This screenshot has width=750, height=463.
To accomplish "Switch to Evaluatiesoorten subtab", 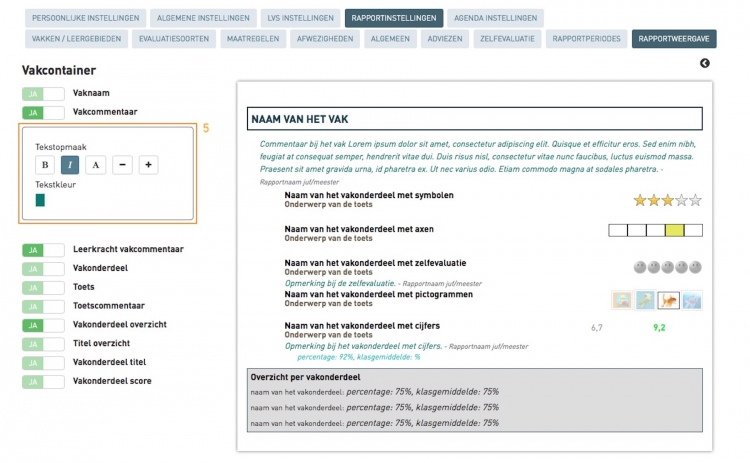I will pyautogui.click(x=174, y=39).
